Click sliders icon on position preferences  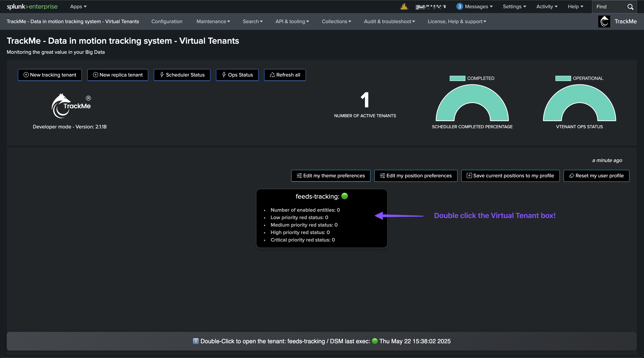point(382,176)
